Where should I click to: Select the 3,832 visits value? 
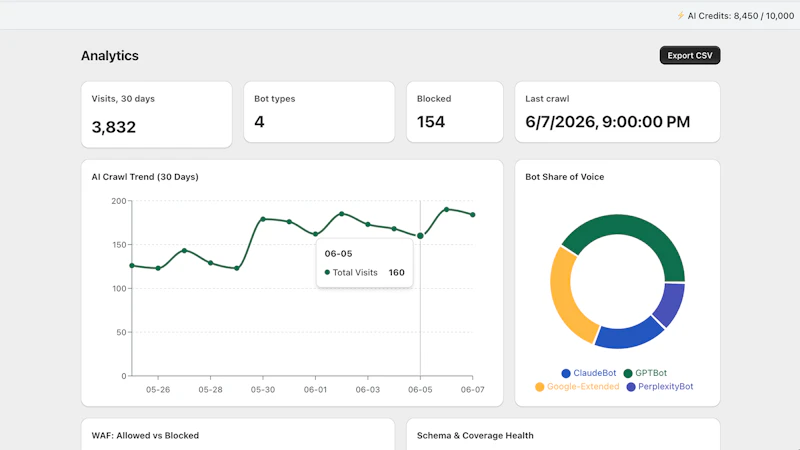[x=114, y=127]
